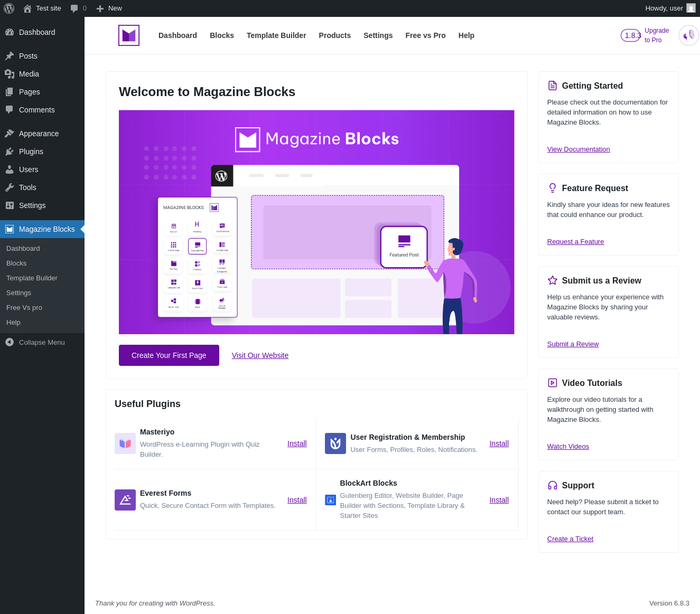The height and width of the screenshot is (614, 700).
Task: Click the Tools wrench icon
Action: (10, 187)
